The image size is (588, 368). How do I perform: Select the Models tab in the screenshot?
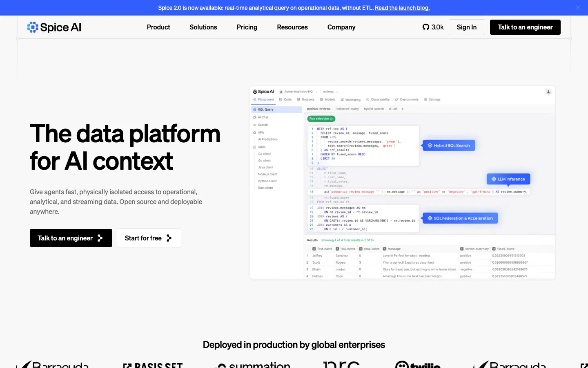(x=327, y=99)
